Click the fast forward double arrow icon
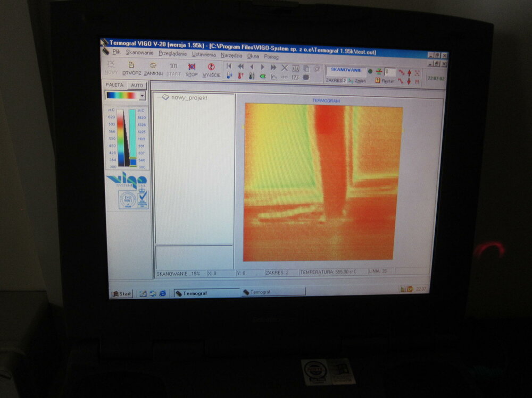The width and height of the screenshot is (532, 398). tap(273, 67)
